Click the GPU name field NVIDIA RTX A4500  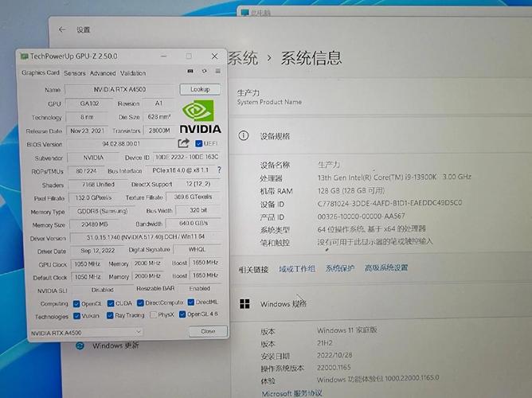point(119,89)
